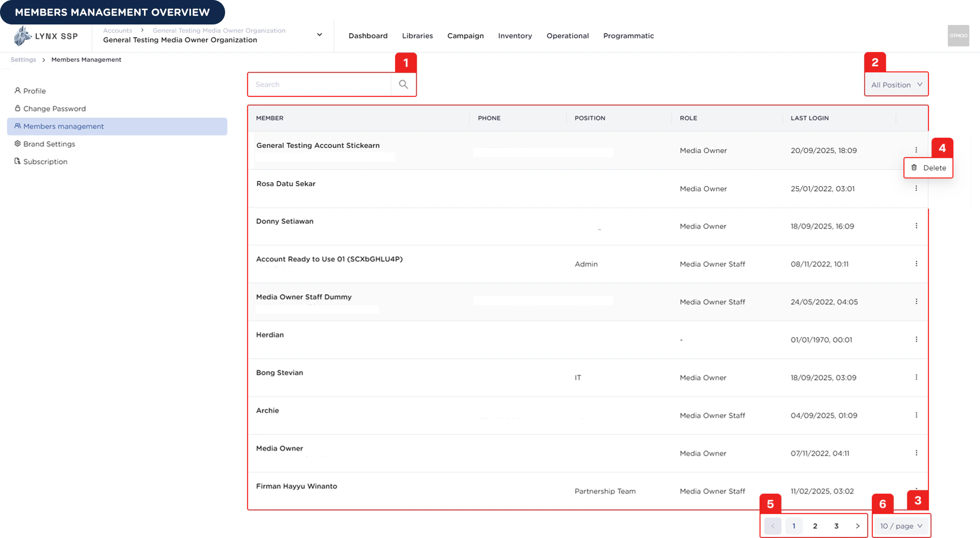This screenshot has height=538, width=980.
Task: Switch to the Campaign nav item
Action: tap(465, 36)
